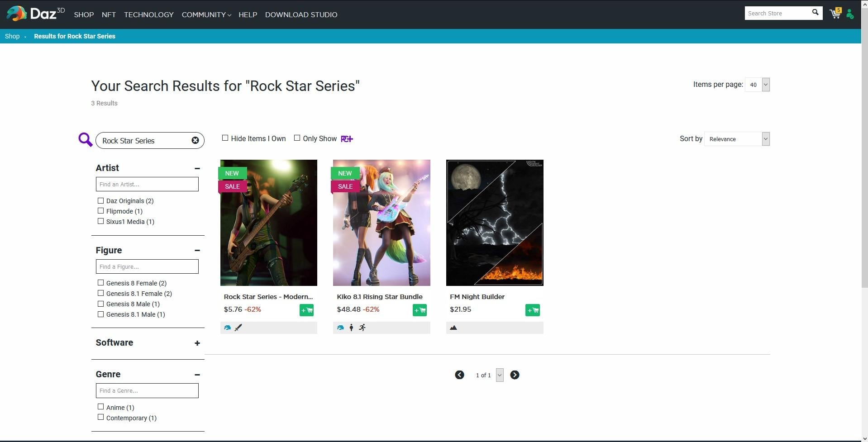Click the Find a Genre field
This screenshot has height=442, width=868.
coord(147,390)
